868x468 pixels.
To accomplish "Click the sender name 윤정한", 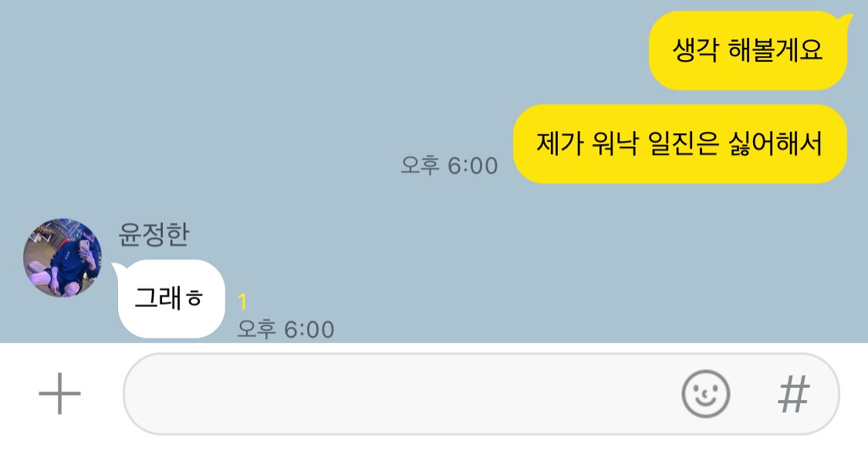I will (x=154, y=234).
